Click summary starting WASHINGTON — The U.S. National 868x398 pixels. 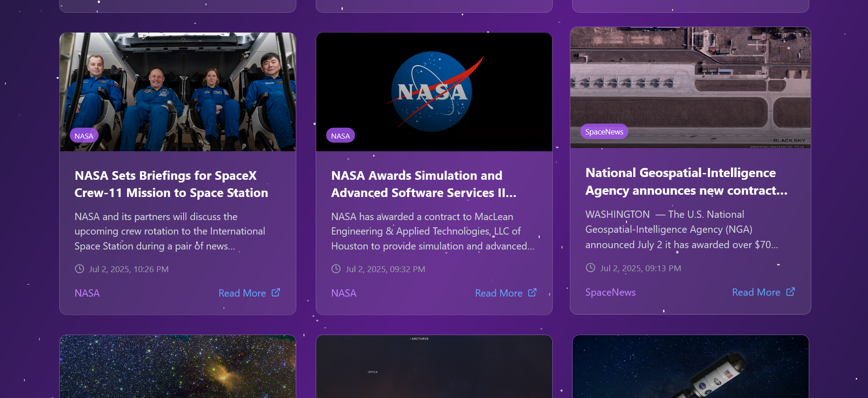(682, 230)
